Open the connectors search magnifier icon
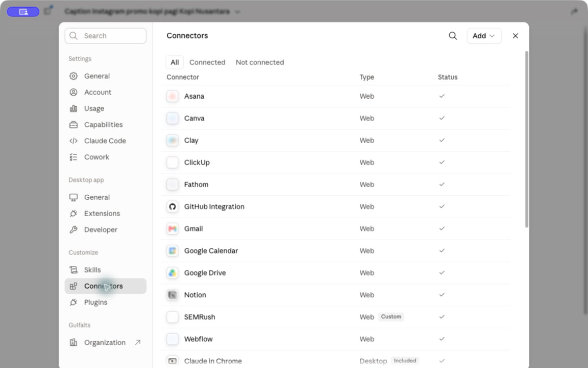 point(453,36)
